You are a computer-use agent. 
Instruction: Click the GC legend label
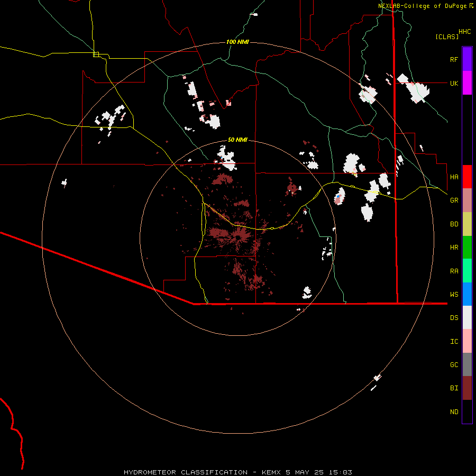click(x=454, y=365)
